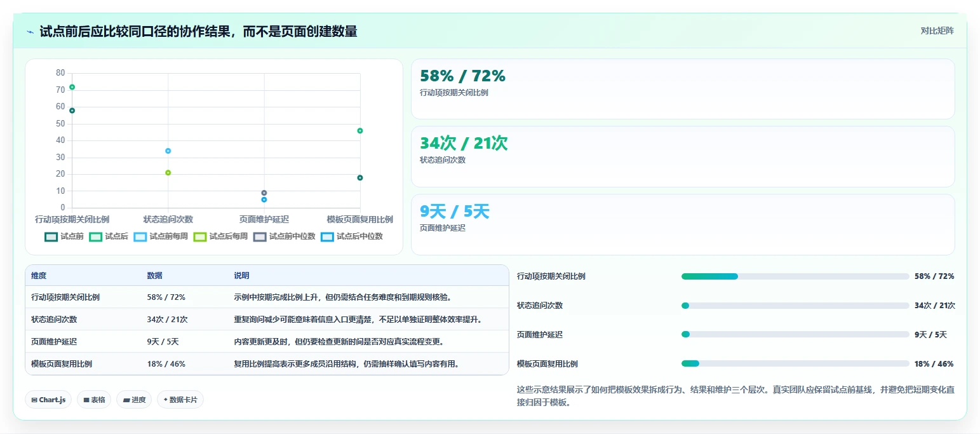Click chart x-axis label 行动项按期关闭比例
The image size is (980, 434).
(72, 219)
